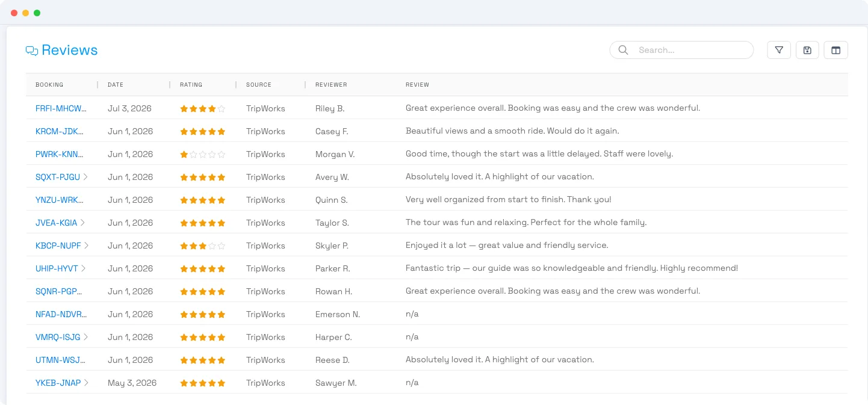Click reviewer name Emerson N.
The height and width of the screenshot is (405, 868).
coord(338,314)
